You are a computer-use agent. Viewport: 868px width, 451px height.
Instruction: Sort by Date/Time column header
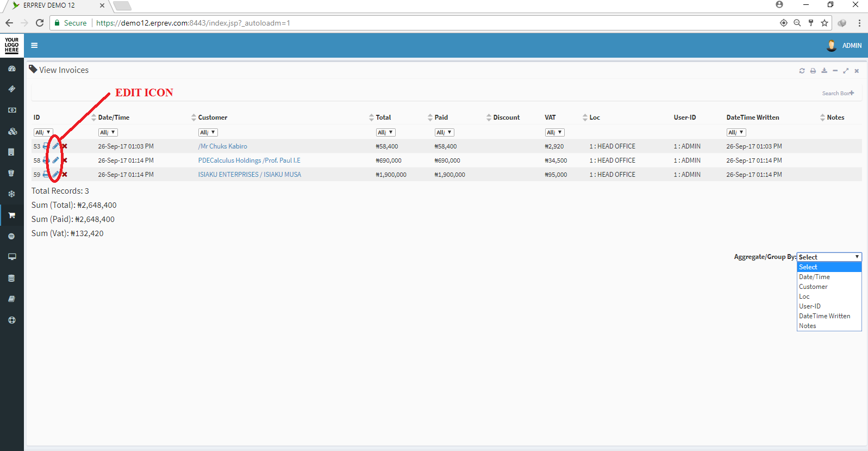114,118
